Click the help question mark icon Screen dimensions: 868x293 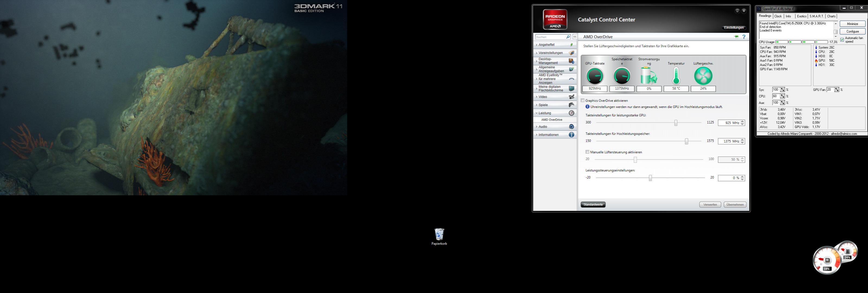pos(744,37)
